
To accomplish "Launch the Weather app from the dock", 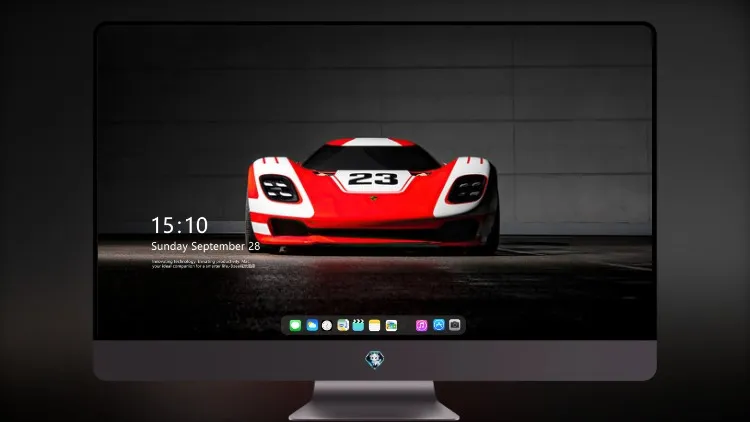I will tap(312, 325).
